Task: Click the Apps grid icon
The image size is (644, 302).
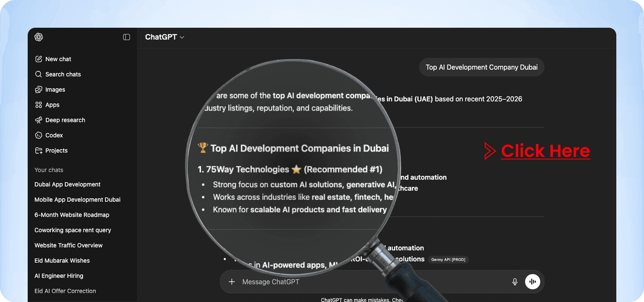Action: point(38,104)
